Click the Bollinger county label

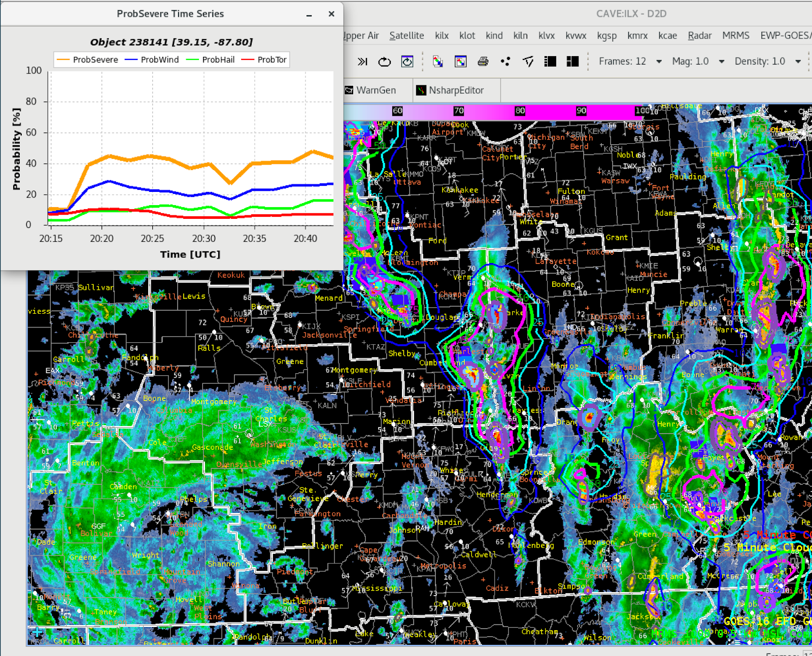(x=322, y=546)
